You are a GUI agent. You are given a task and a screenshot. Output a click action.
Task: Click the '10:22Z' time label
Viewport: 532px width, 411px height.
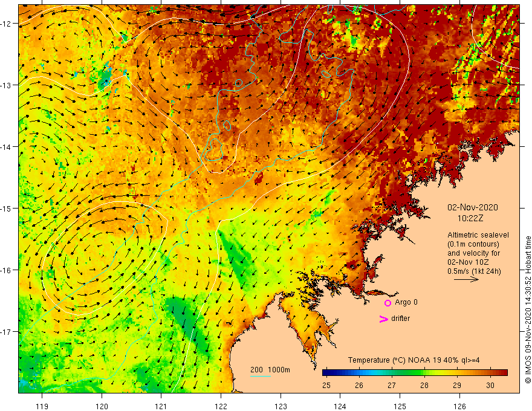pos(470,218)
